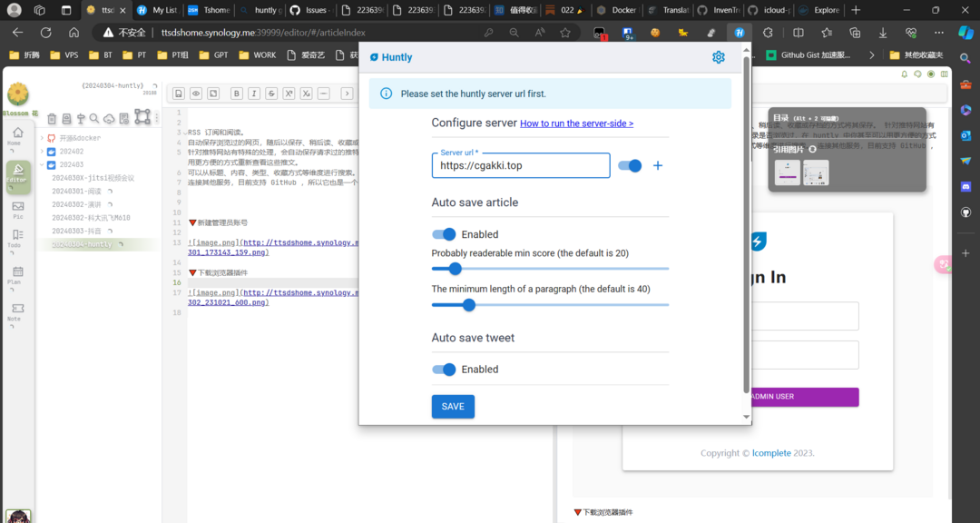Viewport: 980px width, 523px height.
Task: Toggle the Auto save tweet switch
Action: pyautogui.click(x=444, y=369)
